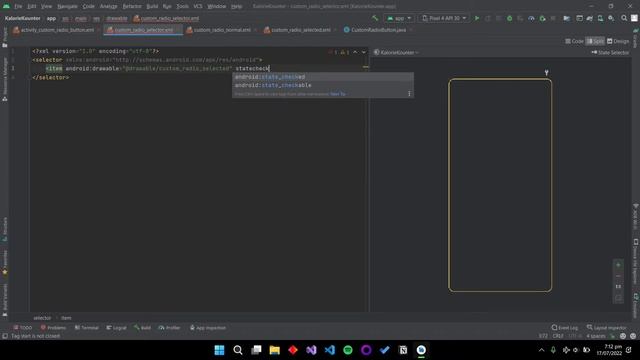The height and width of the screenshot is (360, 640).
Task: Switch to activity_custom_radio_button.xml tab
Action: (54, 30)
